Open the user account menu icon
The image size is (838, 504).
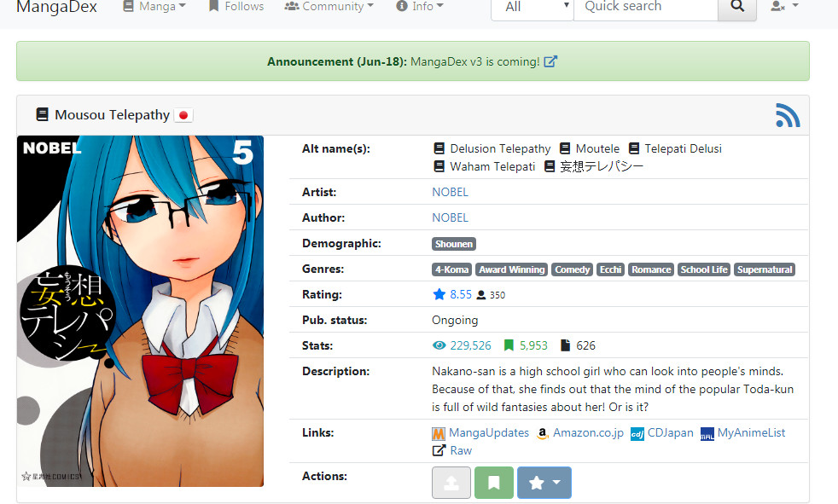(x=784, y=7)
